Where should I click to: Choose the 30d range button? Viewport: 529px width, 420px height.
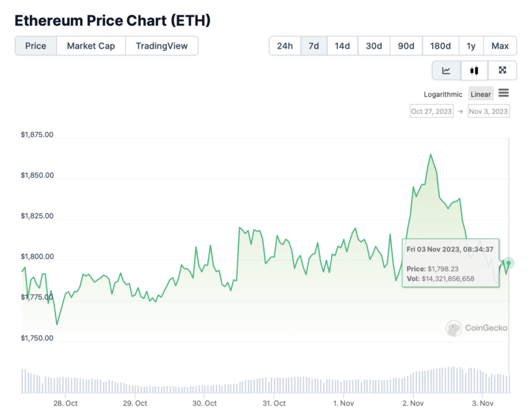tap(374, 46)
